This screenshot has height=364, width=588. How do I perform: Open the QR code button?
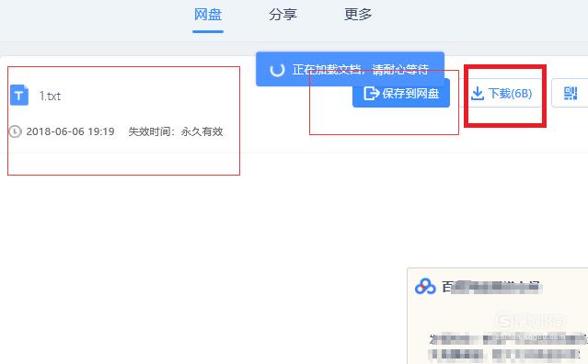[x=570, y=93]
